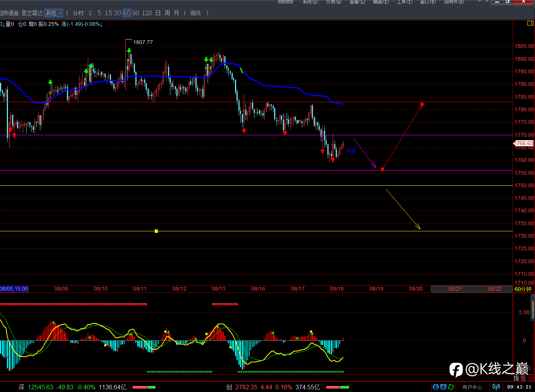Click the toolbar grip after 画线

208,13
